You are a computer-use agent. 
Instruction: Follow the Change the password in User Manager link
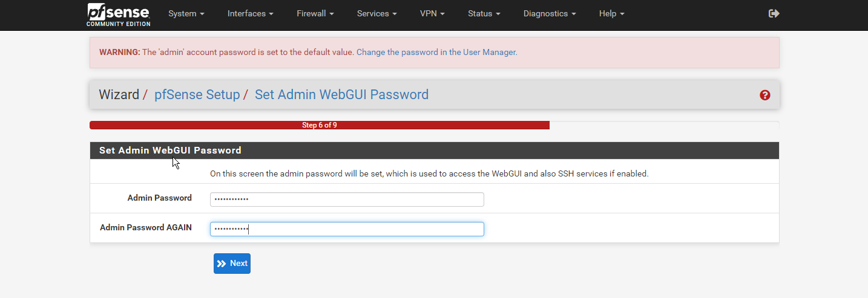(436, 53)
